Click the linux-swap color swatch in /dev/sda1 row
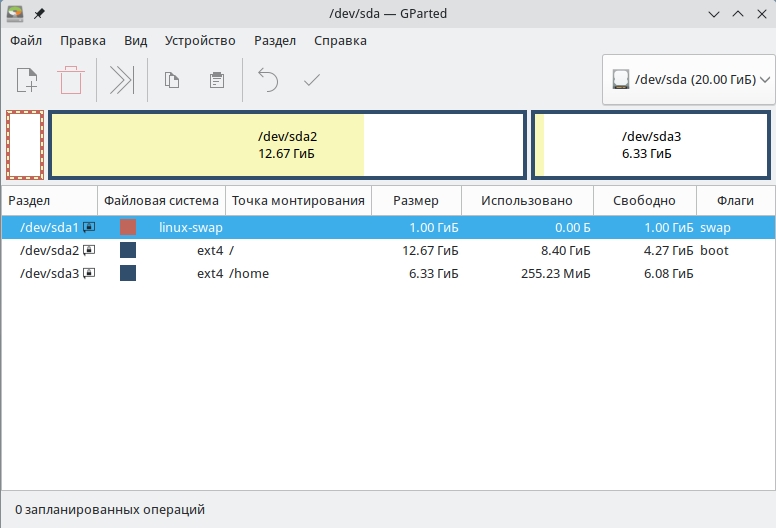Image resolution: width=776 pixels, height=528 pixels. (128, 227)
